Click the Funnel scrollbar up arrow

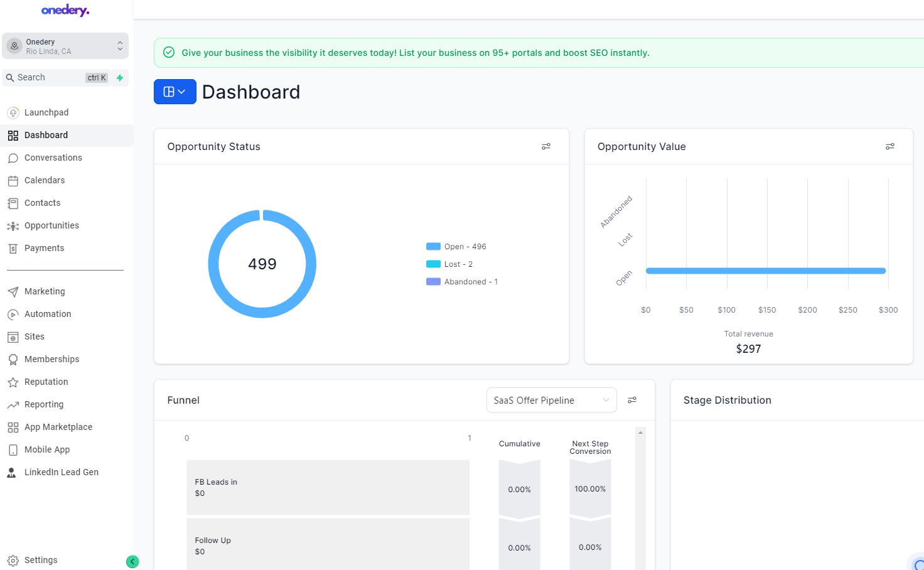tap(640, 433)
